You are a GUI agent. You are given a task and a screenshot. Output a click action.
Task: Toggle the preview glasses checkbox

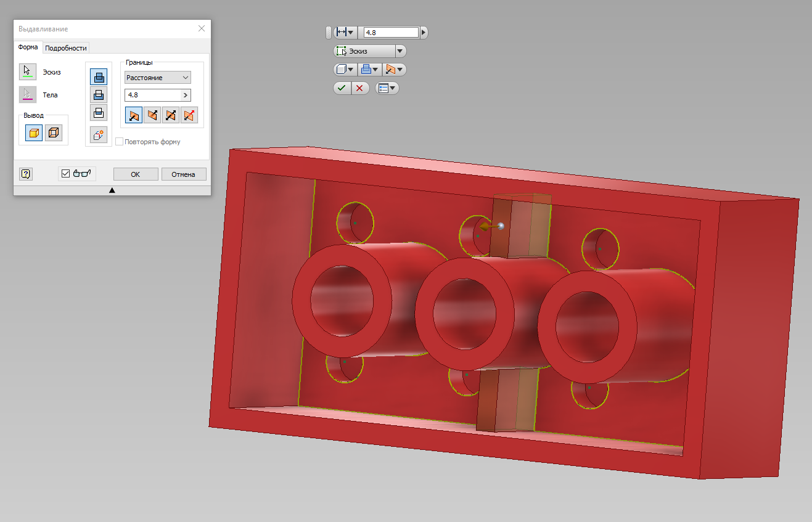click(x=66, y=174)
